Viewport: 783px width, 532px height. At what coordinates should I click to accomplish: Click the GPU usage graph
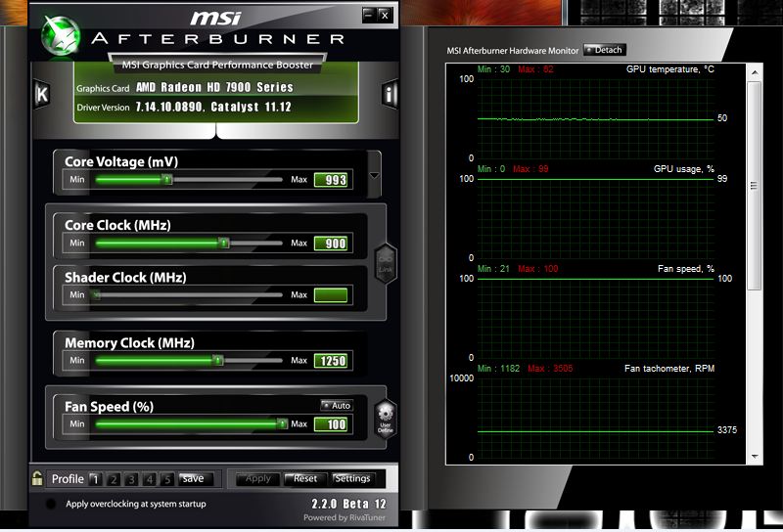(595, 218)
